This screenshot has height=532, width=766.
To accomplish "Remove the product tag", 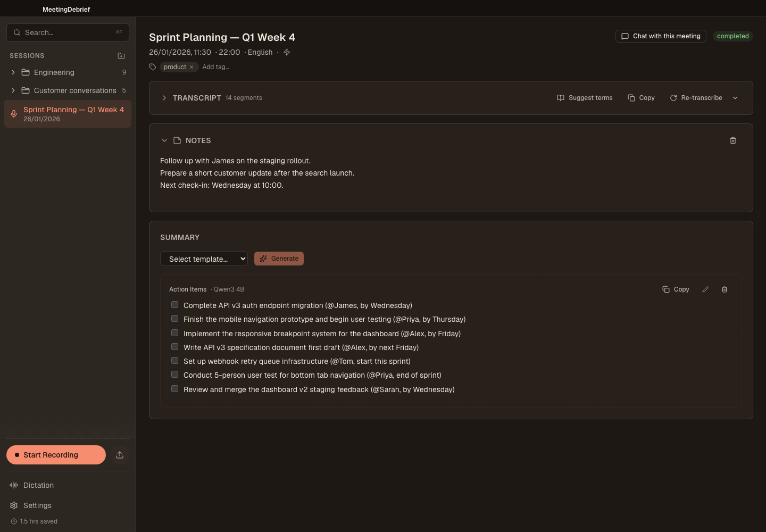I will (x=191, y=67).
